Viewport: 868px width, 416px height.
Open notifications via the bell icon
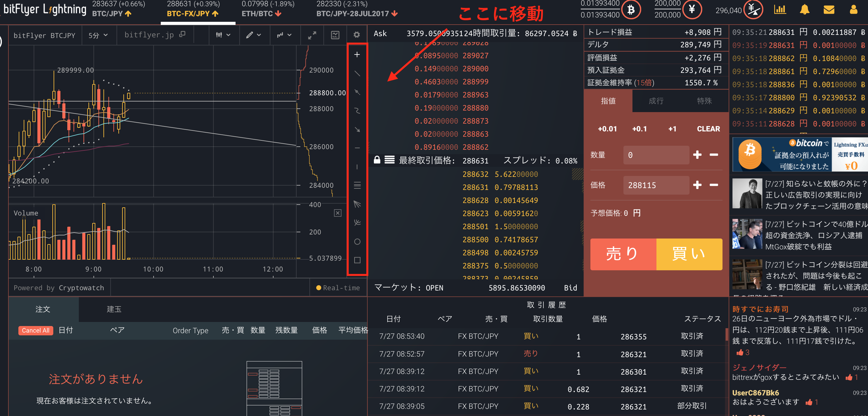[805, 10]
